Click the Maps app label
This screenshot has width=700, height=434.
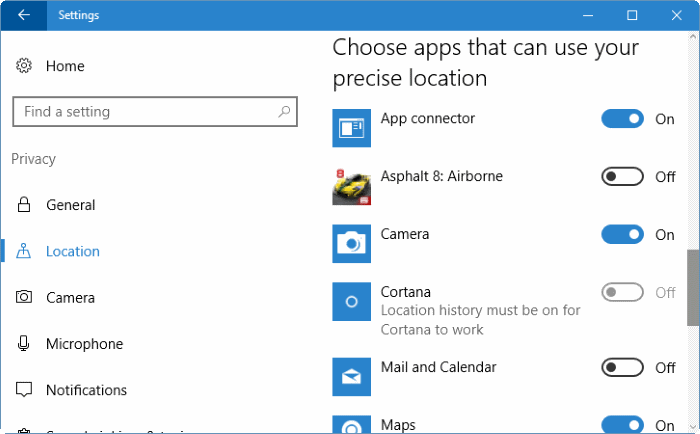point(398,425)
